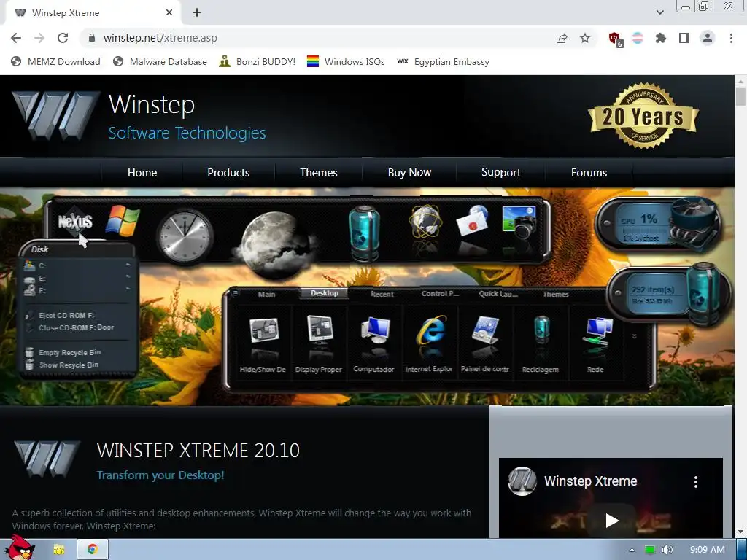Open a new browser tab
747x560 pixels.
(x=197, y=13)
